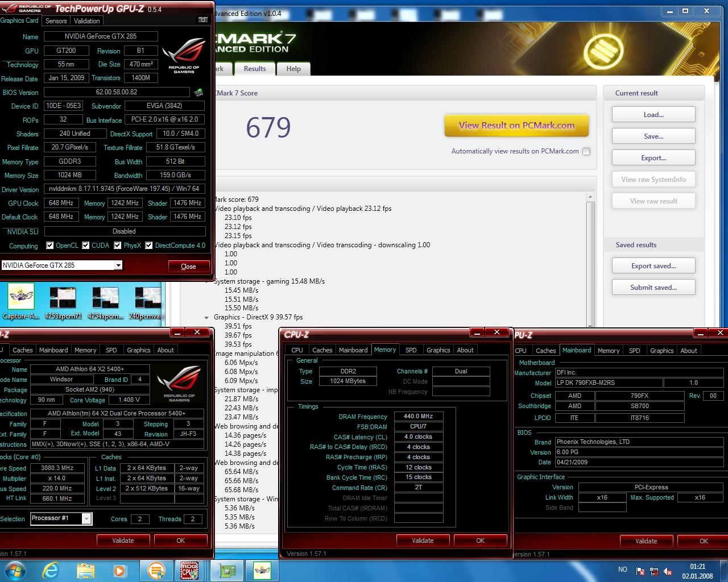
Task: Click the GPU-Z Name field NVIDIA GeForce GTX 285
Action: 101,36
